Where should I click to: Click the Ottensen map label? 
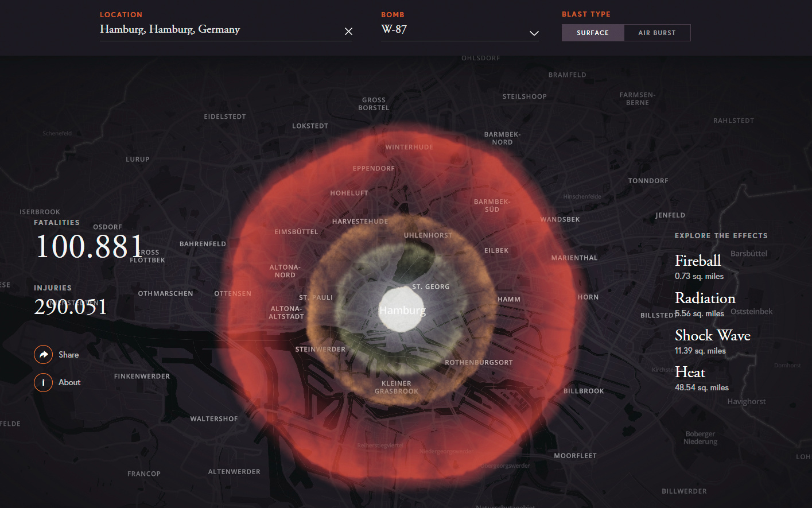(232, 294)
